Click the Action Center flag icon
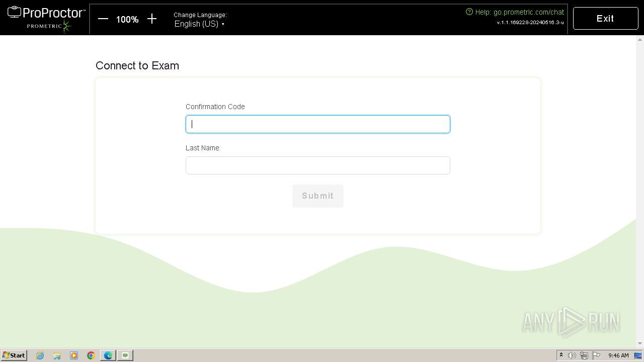The height and width of the screenshot is (362, 644). coord(596,355)
